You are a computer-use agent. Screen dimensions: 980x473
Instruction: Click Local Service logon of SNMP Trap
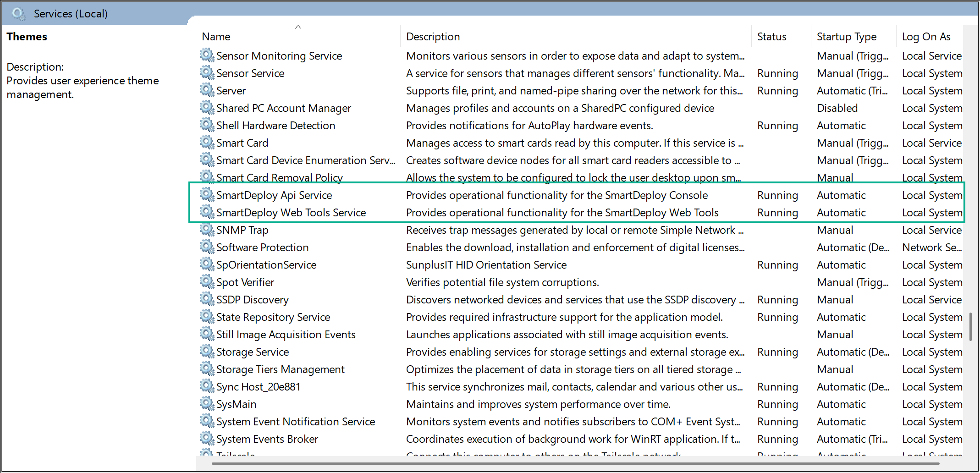[932, 230]
